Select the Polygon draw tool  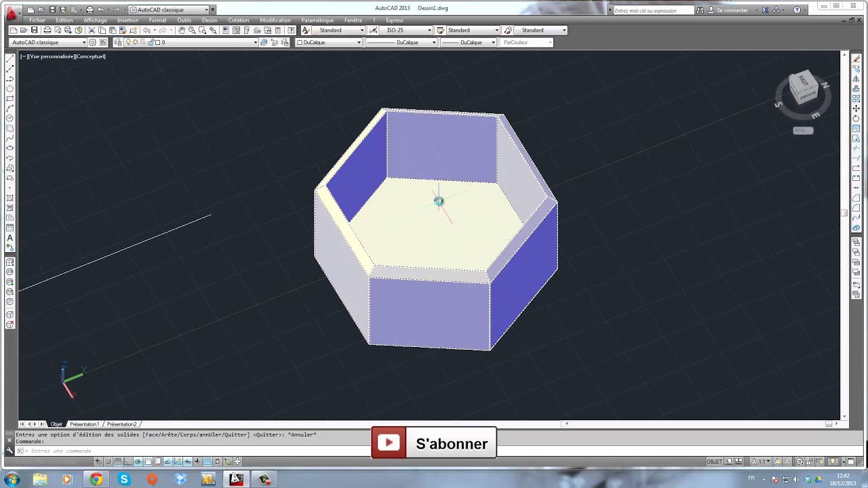[x=10, y=89]
